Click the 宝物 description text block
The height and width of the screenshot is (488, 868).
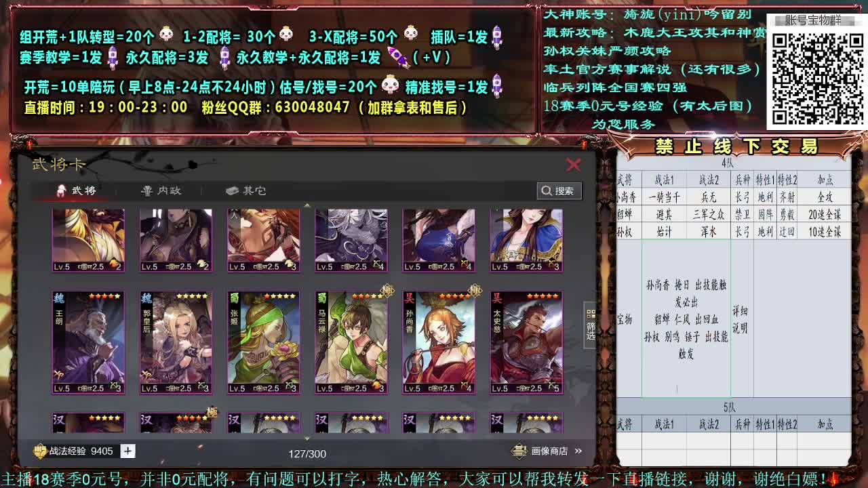(686, 319)
